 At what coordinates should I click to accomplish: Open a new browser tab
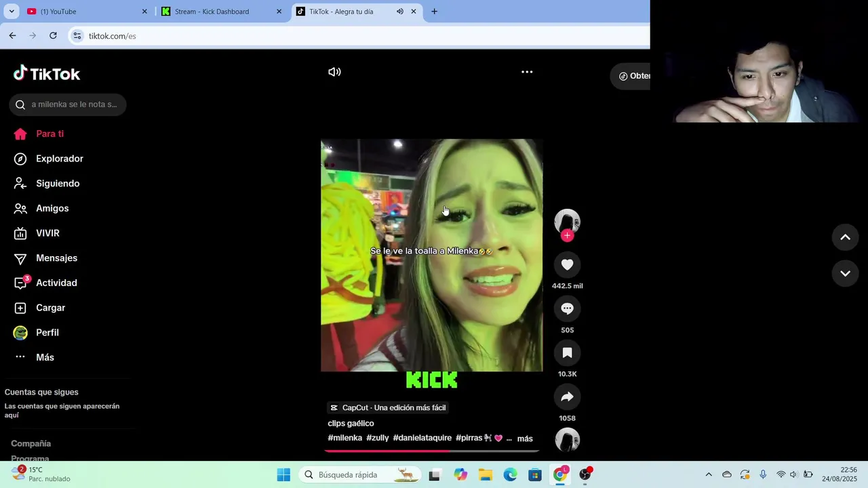click(435, 12)
